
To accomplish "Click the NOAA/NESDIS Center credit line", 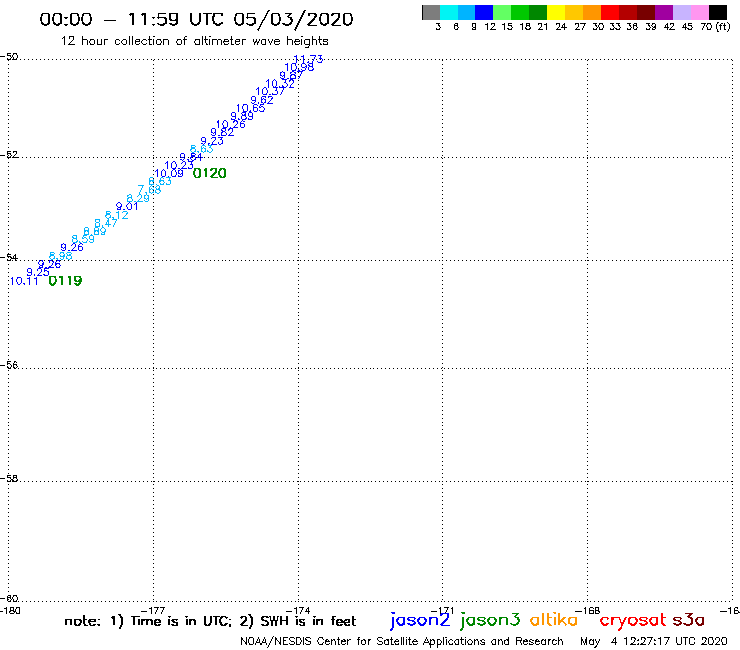I will coord(402,641).
